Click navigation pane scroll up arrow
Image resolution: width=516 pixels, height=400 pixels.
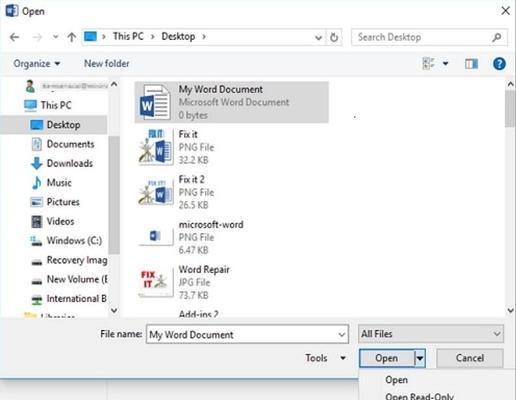pyautogui.click(x=114, y=84)
